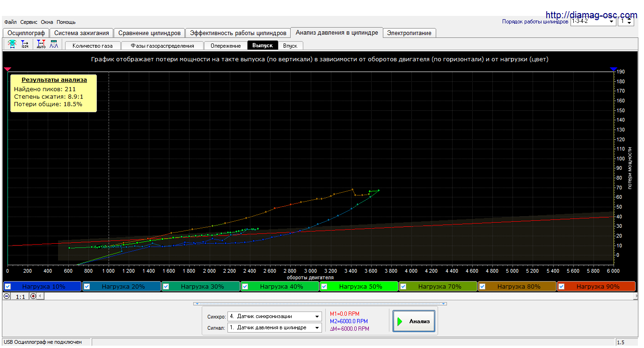Click the pink M1 marker triangle

pos(7,69)
